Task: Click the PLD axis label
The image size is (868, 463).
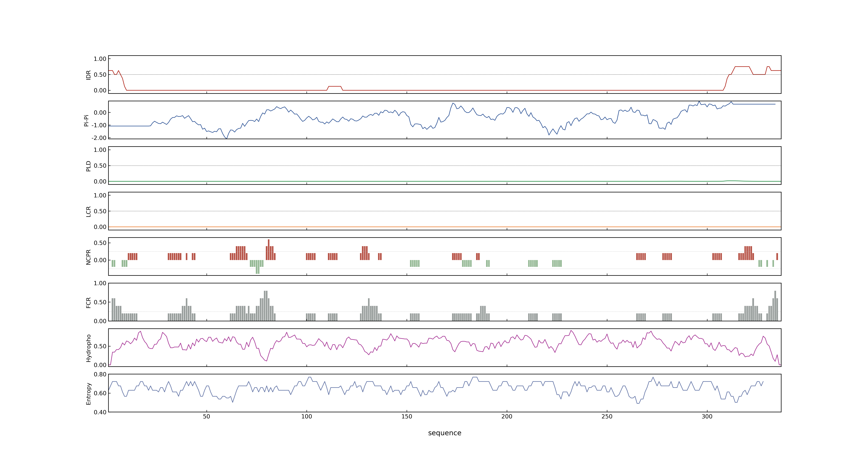Action: pyautogui.click(x=89, y=166)
